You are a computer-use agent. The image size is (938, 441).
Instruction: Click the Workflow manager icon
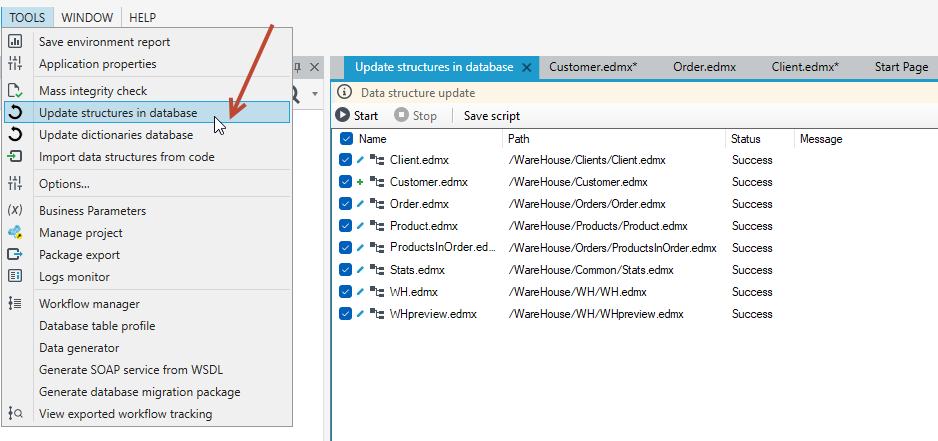[15, 303]
